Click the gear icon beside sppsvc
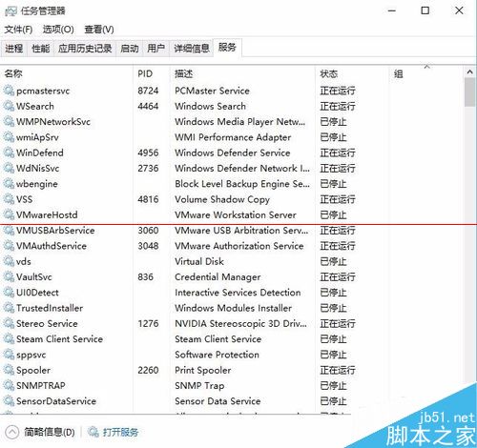Viewport: 477px width, 448px height. click(x=9, y=355)
